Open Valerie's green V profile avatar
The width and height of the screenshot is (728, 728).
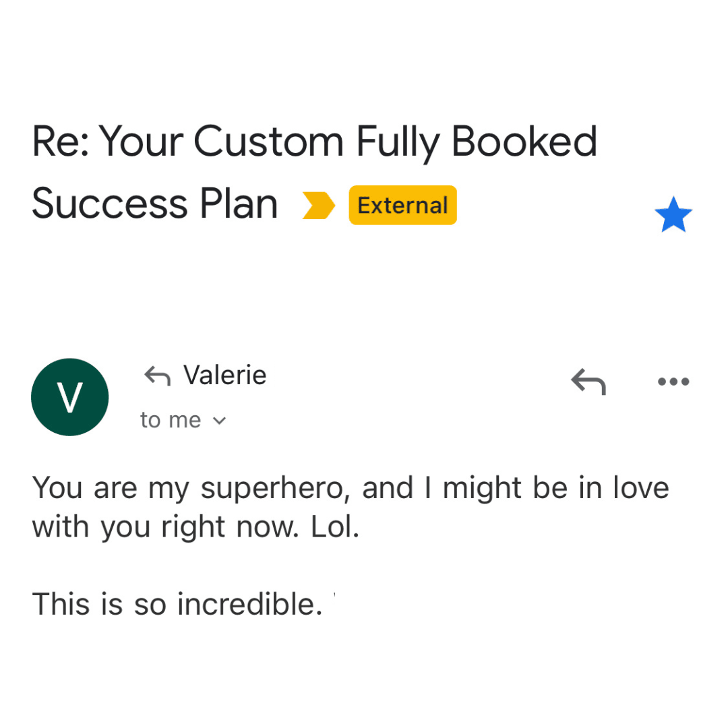[x=70, y=397]
